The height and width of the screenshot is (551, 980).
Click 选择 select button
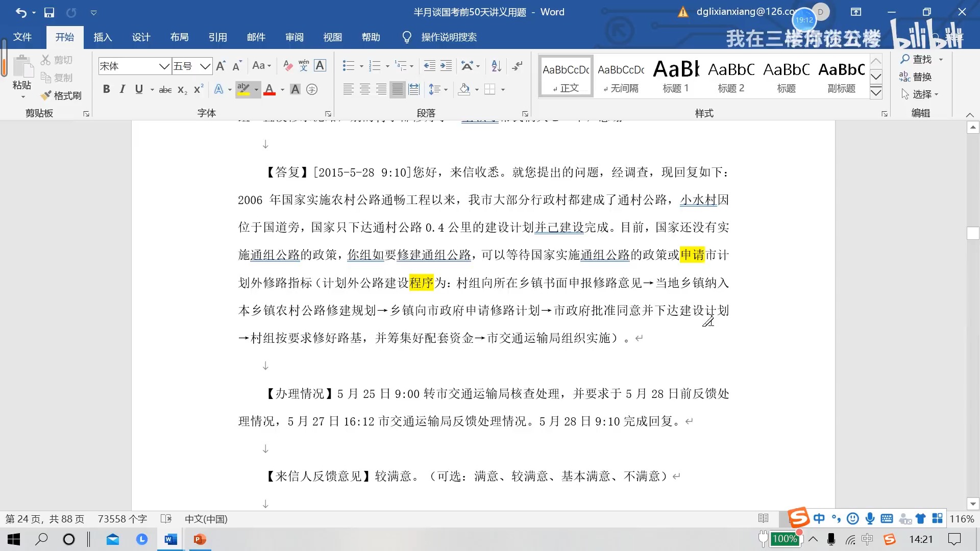tap(919, 94)
